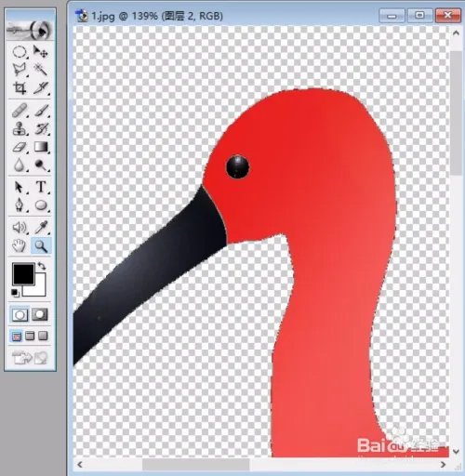Select the Crop tool
The image size is (465, 476).
point(20,88)
